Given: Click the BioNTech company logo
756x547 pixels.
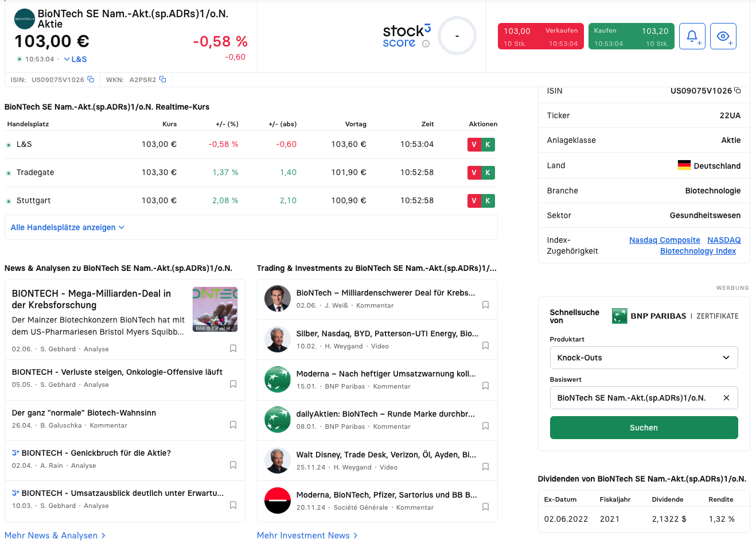Looking at the screenshot, I should [x=24, y=19].
